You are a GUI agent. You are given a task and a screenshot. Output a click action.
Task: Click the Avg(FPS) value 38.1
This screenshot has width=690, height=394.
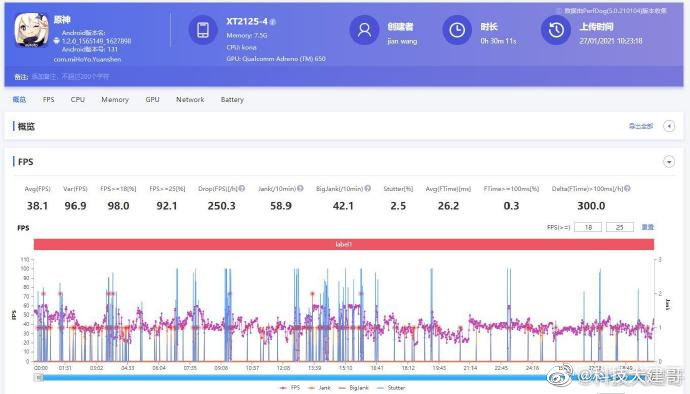(37, 206)
